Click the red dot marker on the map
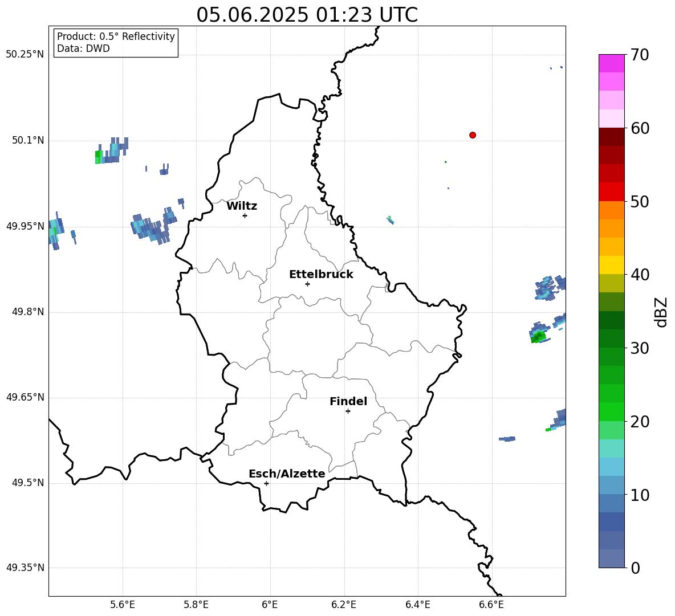This screenshot has height=616, width=675. pos(473,135)
